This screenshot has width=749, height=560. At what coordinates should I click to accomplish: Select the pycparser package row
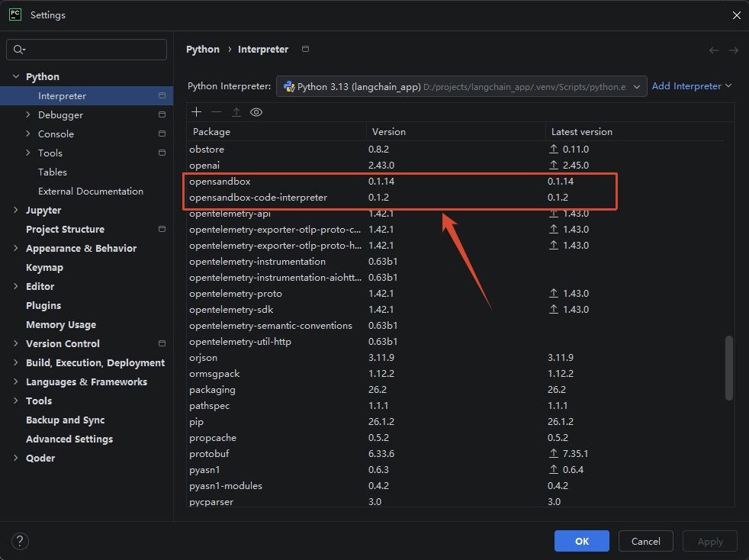click(x=455, y=501)
